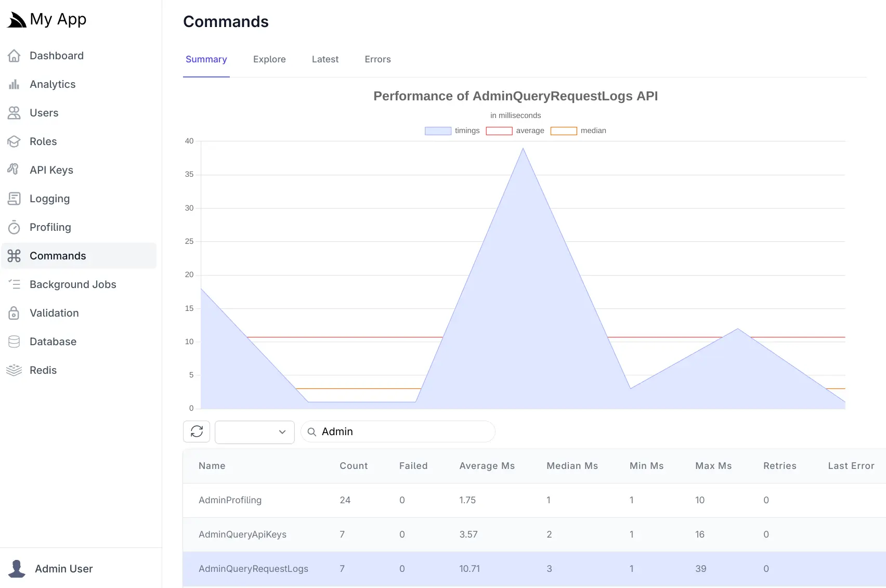Select the API Keys icon
The height and width of the screenshot is (588, 886).
coord(14,169)
